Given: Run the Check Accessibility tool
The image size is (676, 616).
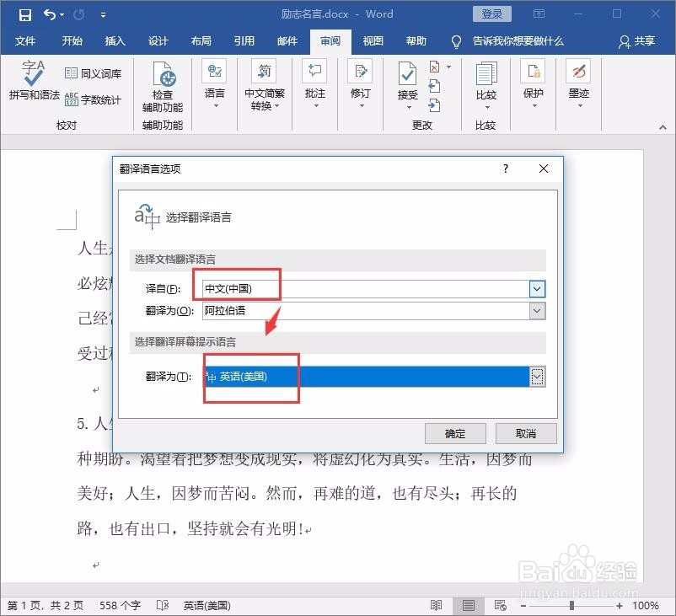Looking at the screenshot, I should 162,84.
